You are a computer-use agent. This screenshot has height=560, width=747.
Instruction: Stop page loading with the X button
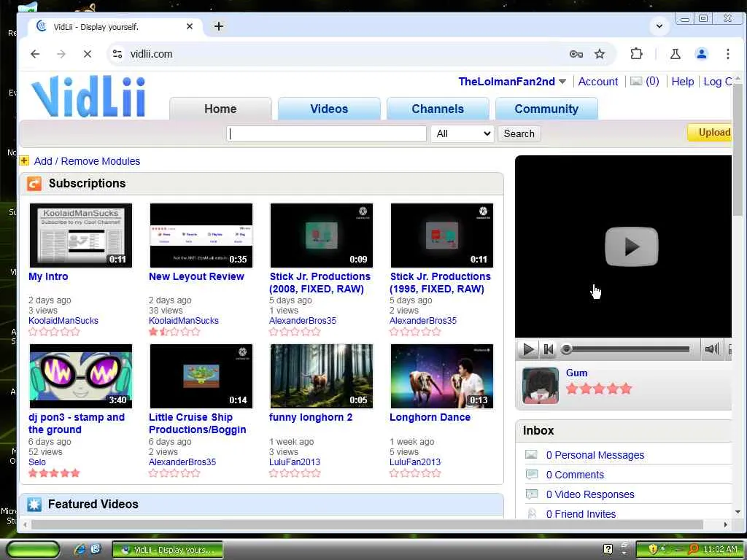(x=88, y=54)
